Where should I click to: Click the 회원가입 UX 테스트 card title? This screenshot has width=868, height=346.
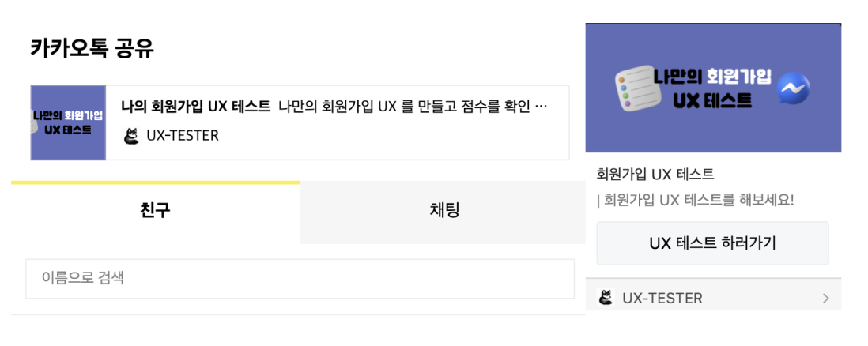click(655, 175)
